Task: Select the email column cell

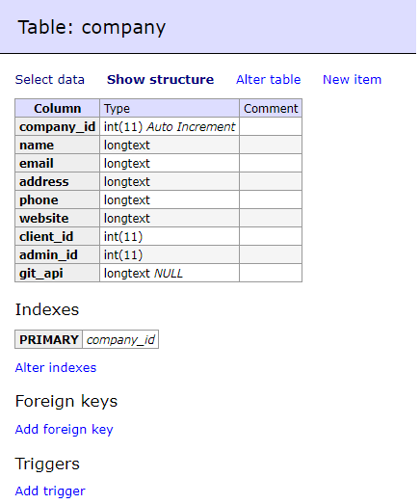Action: click(x=57, y=163)
